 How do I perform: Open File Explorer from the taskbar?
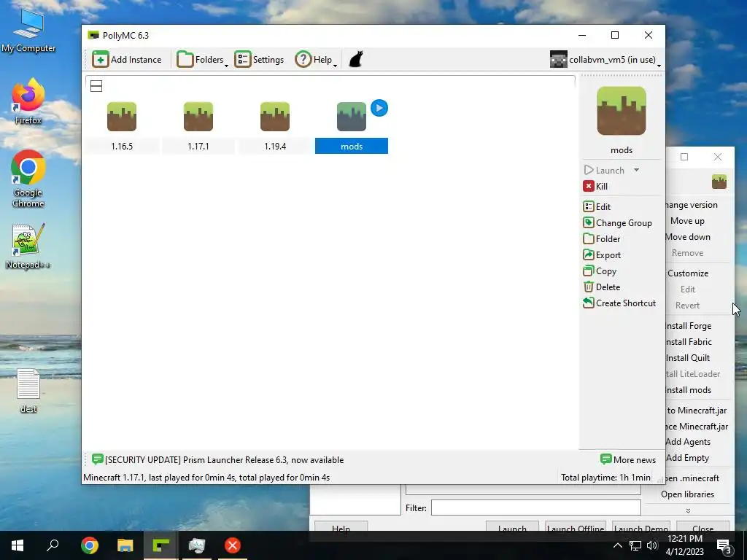pyautogui.click(x=125, y=545)
